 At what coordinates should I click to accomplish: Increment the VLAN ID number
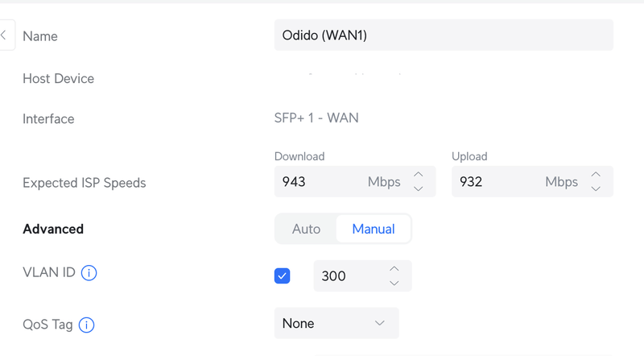point(394,268)
